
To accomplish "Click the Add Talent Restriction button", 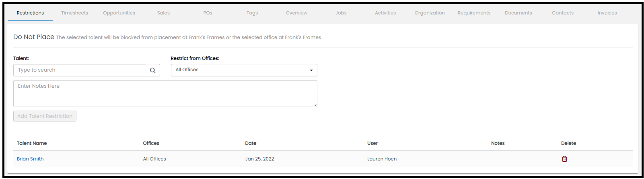I will [45, 116].
